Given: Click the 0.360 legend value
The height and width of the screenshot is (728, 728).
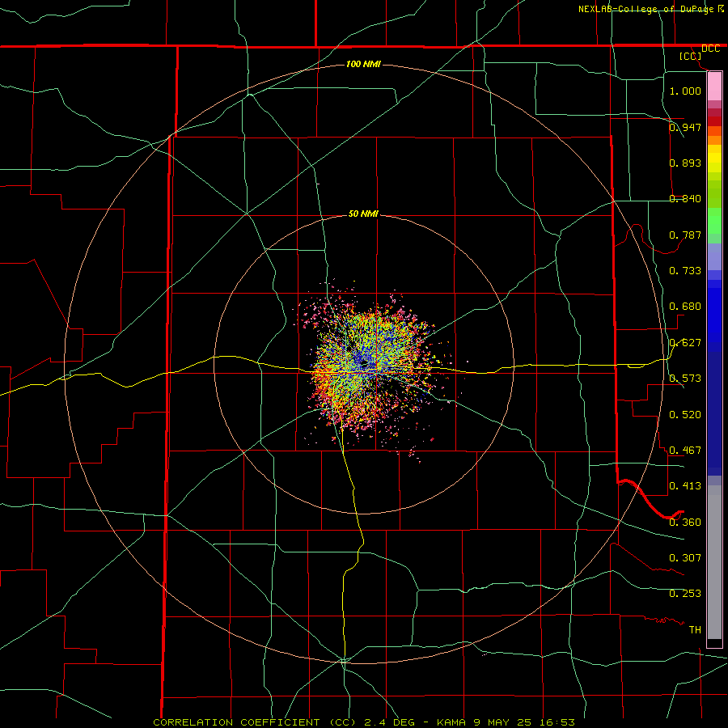Looking at the screenshot, I should 685,522.
